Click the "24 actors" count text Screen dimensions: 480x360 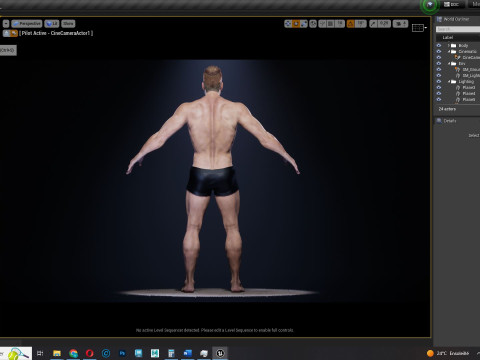(x=447, y=109)
